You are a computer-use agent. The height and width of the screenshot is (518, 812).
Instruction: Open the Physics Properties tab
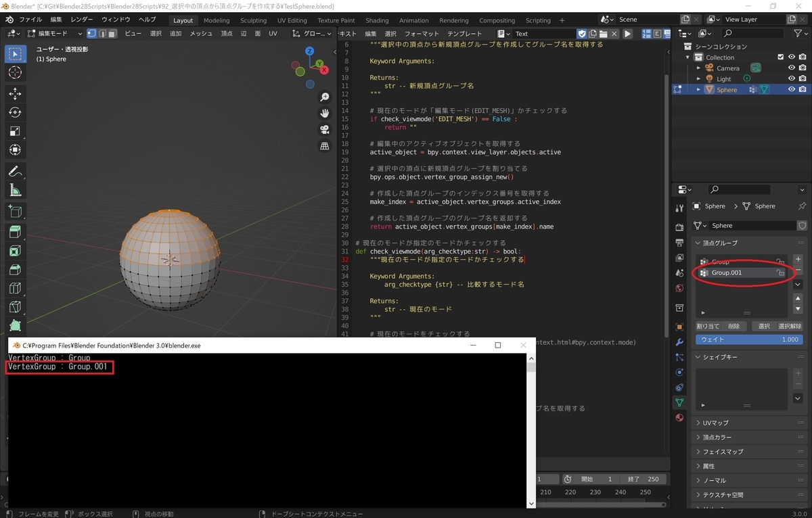coord(679,371)
